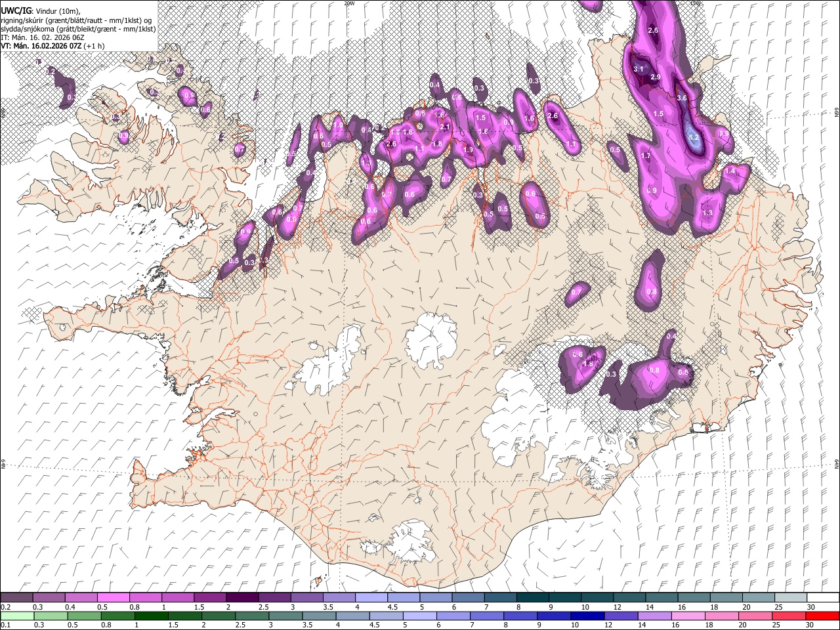Click the 2.1 value on the north coast

pyautogui.click(x=444, y=127)
